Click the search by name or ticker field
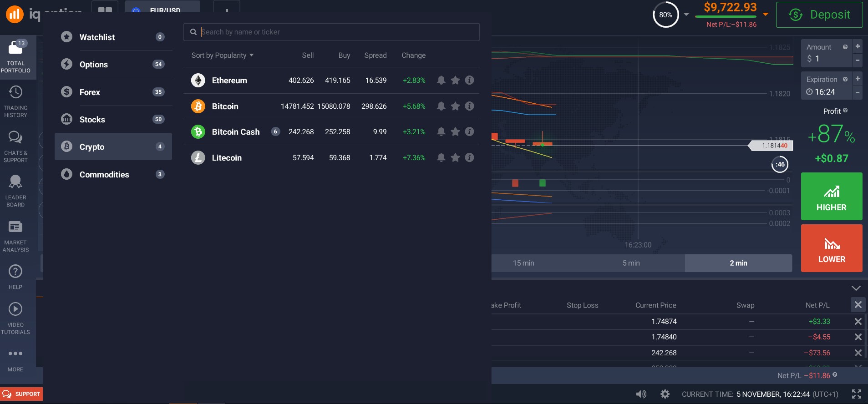The width and height of the screenshot is (868, 404). pyautogui.click(x=331, y=32)
